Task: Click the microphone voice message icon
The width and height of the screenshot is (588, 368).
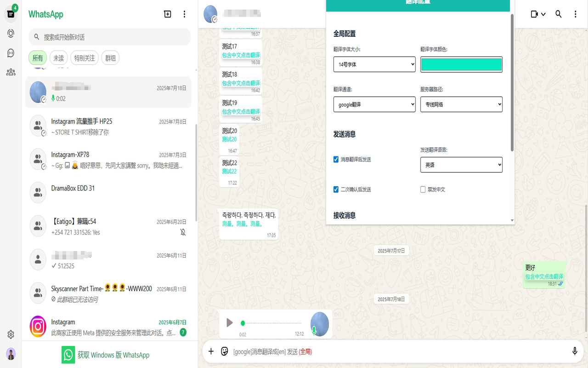Action: coord(575,351)
